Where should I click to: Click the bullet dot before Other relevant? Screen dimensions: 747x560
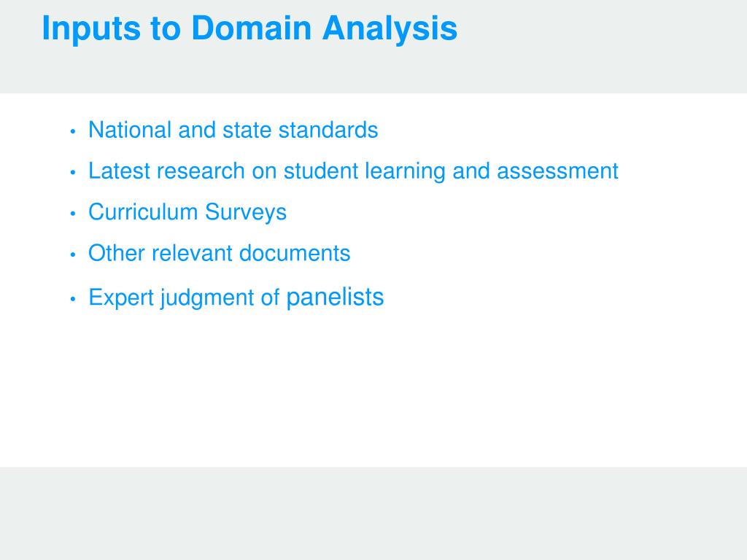click(x=73, y=254)
